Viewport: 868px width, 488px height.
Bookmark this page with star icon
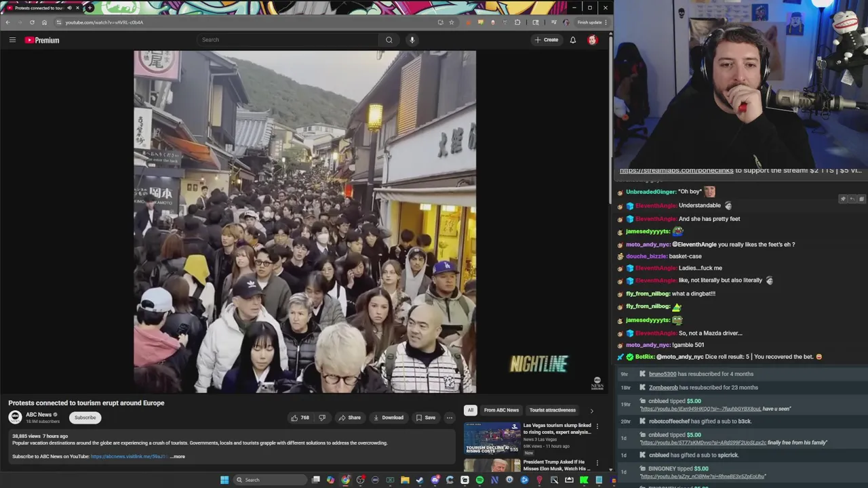pyautogui.click(x=452, y=22)
